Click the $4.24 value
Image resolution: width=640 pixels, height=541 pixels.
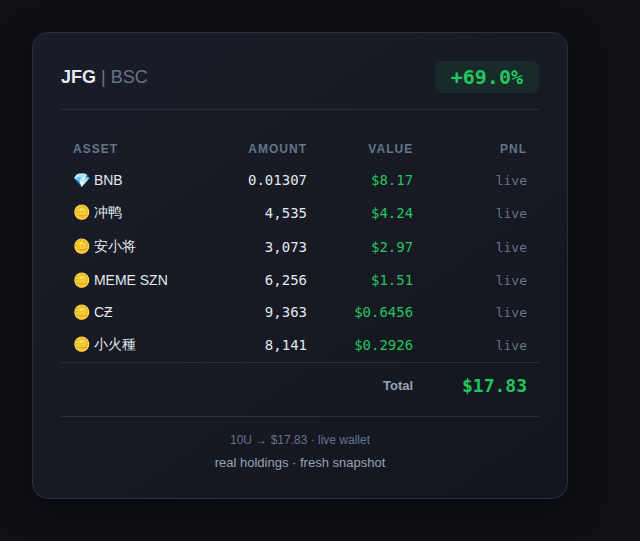point(392,213)
